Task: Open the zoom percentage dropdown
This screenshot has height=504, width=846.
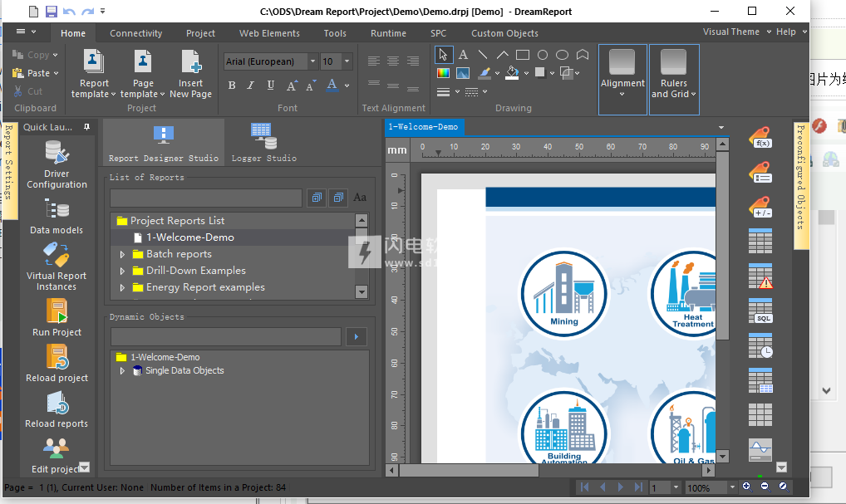Action: tap(732, 487)
